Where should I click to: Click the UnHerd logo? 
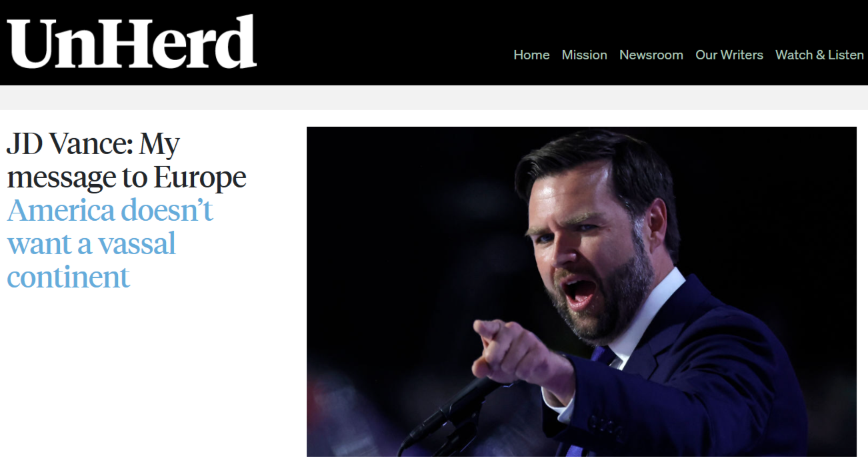[x=132, y=41]
